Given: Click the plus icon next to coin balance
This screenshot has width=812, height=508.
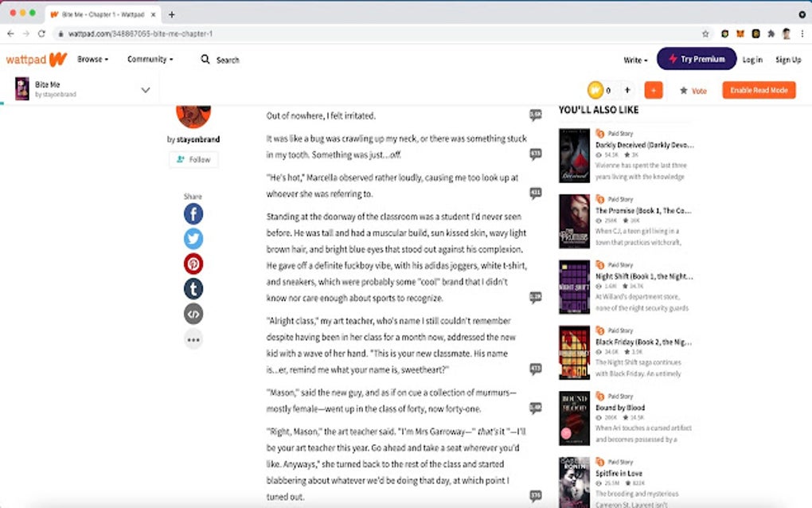Looking at the screenshot, I should 627,90.
